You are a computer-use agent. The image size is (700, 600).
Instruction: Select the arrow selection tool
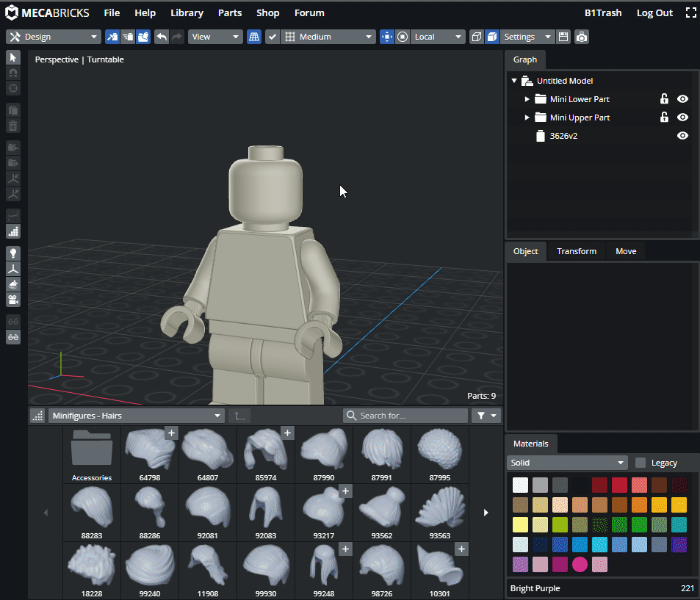(x=13, y=57)
